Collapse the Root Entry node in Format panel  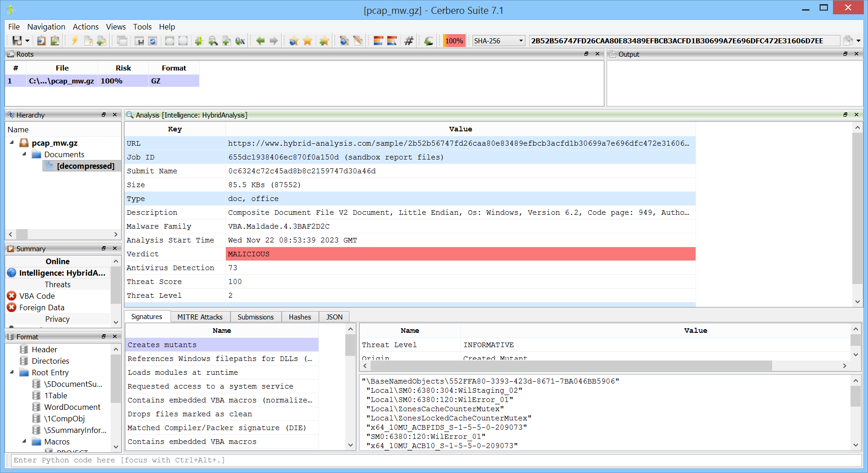pos(12,372)
